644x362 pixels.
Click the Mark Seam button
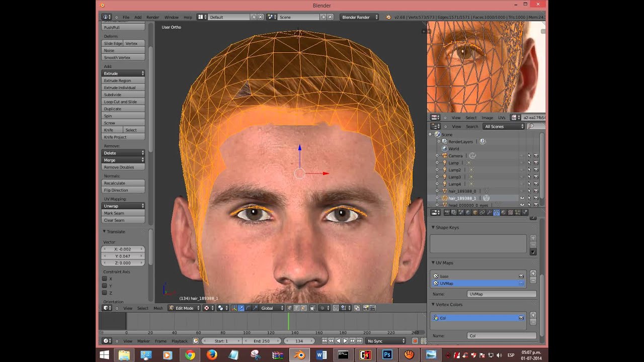(123, 213)
